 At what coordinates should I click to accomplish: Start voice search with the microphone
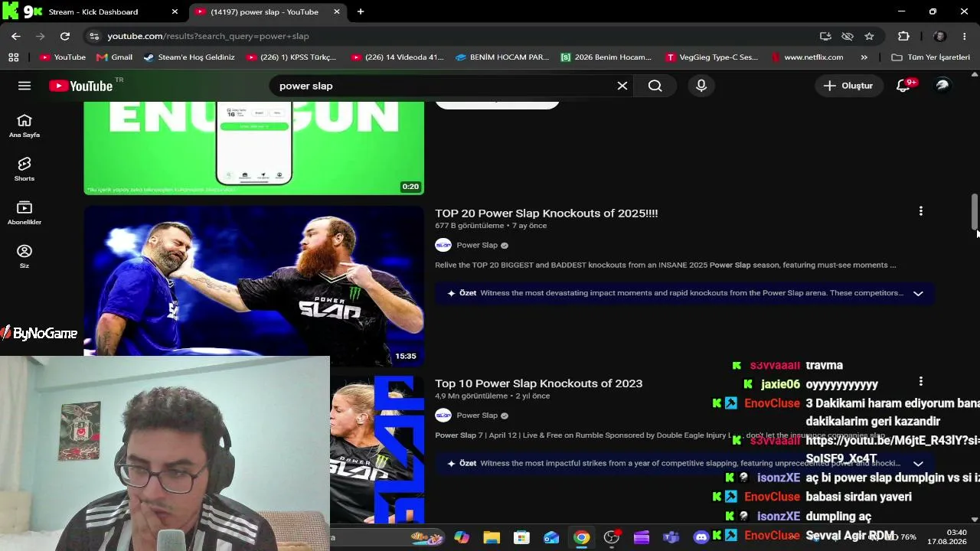(701, 86)
